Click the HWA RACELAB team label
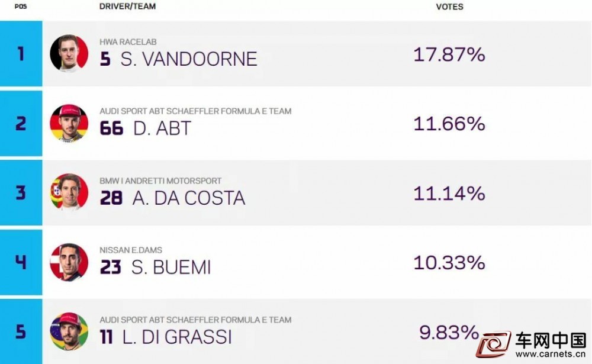This screenshot has width=592, height=364. [128, 42]
